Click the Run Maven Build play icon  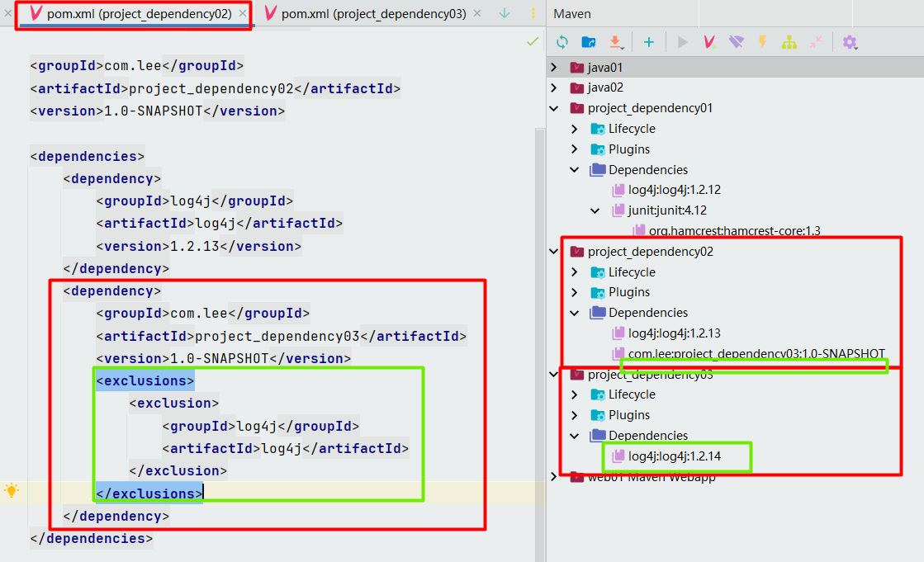(682, 42)
